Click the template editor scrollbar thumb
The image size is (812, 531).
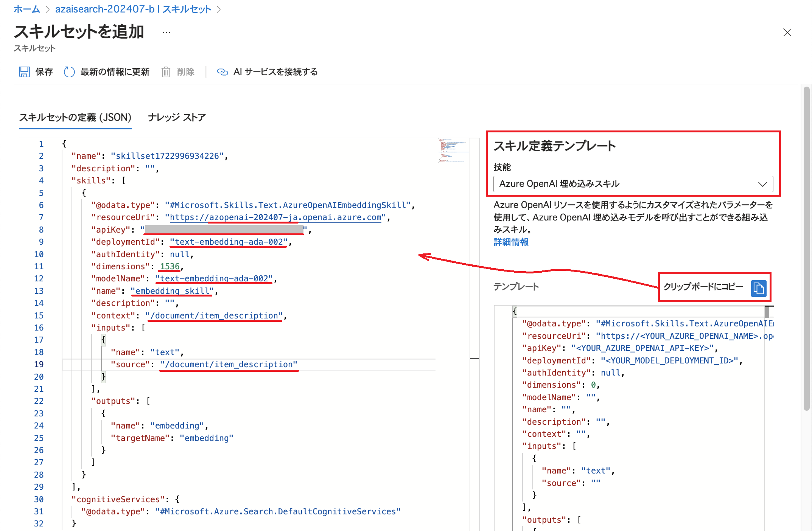tap(767, 311)
